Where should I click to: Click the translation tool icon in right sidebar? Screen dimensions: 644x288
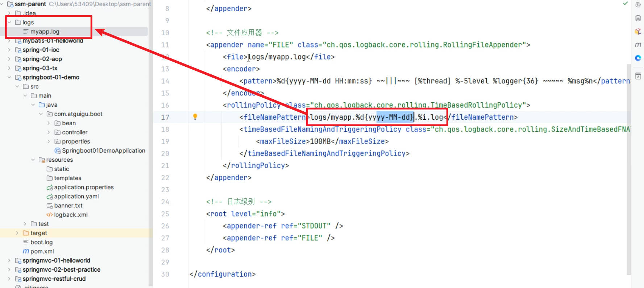click(638, 76)
